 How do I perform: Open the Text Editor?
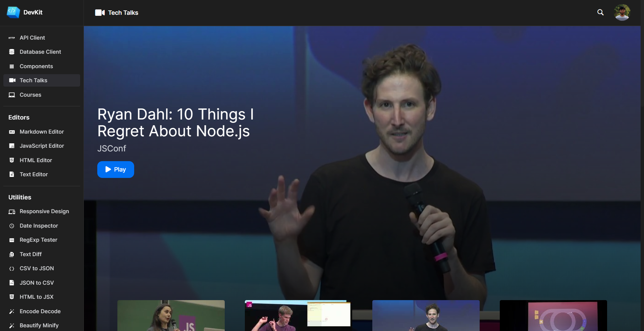tap(33, 174)
